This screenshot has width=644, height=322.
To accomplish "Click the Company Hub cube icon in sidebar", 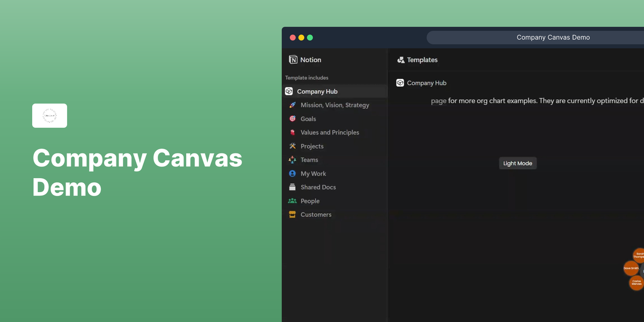I will [289, 91].
